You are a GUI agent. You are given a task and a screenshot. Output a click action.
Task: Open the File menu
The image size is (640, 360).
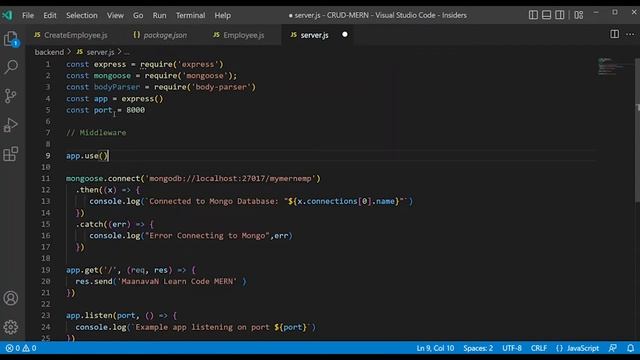pos(28,16)
